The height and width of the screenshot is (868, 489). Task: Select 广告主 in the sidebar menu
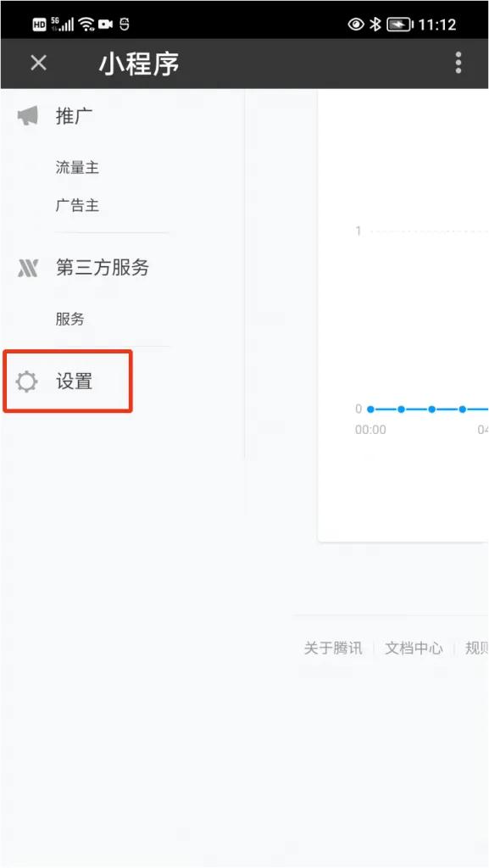79,204
